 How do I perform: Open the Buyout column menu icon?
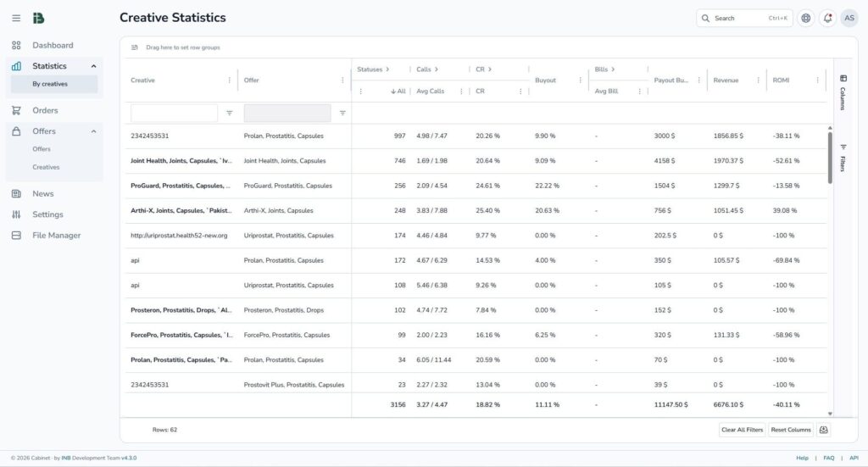[581, 81]
